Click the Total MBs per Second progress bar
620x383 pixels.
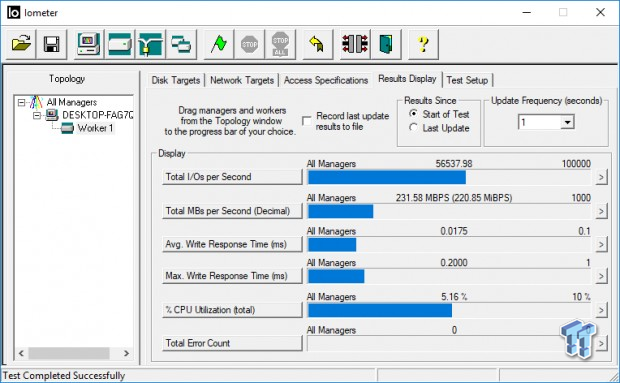[x=449, y=211]
